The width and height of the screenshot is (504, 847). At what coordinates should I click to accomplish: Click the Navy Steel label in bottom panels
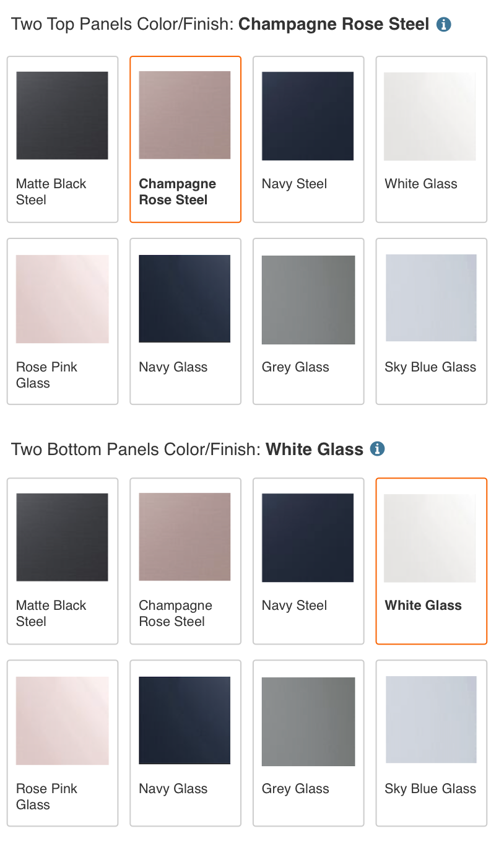[294, 606]
